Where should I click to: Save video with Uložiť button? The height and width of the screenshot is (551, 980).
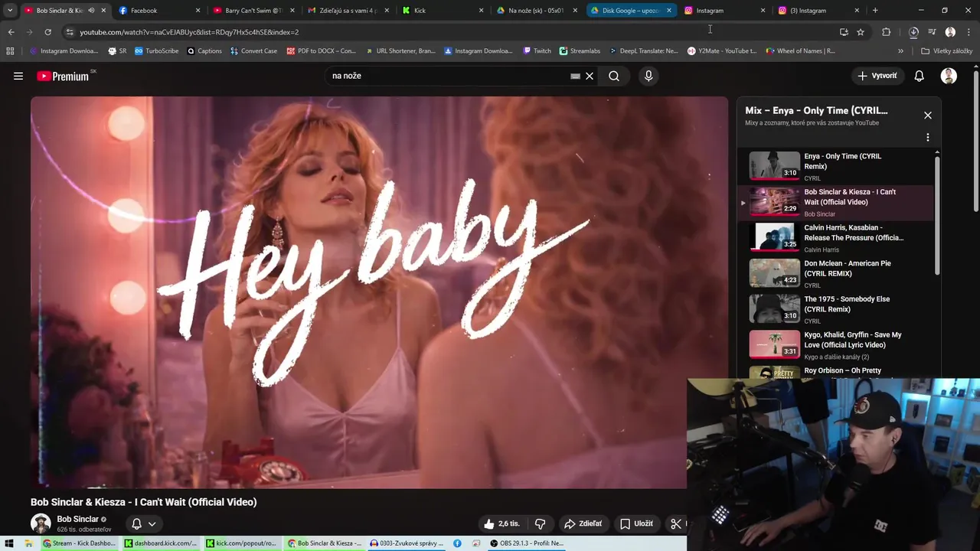636,523
